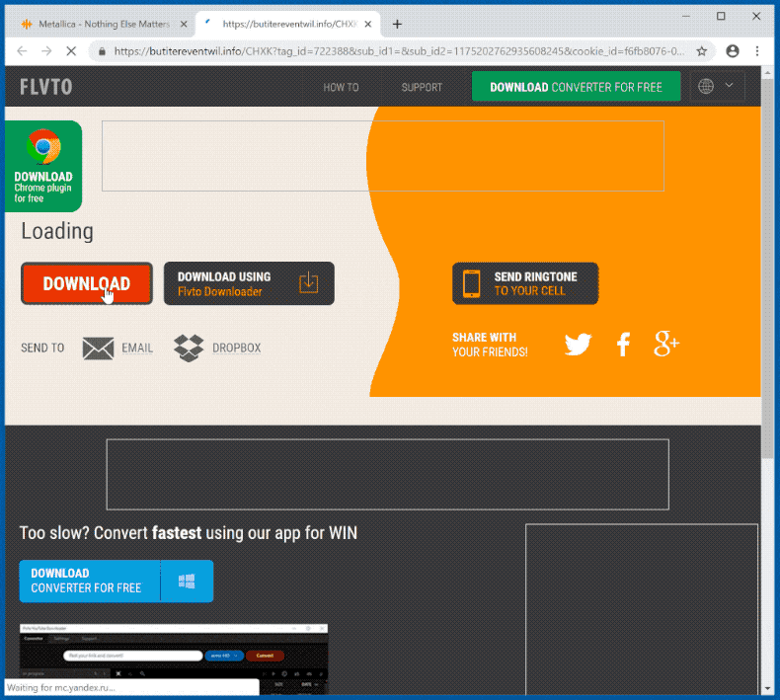This screenshot has height=700, width=780.
Task: Go back in browser history
Action: pos(22,51)
